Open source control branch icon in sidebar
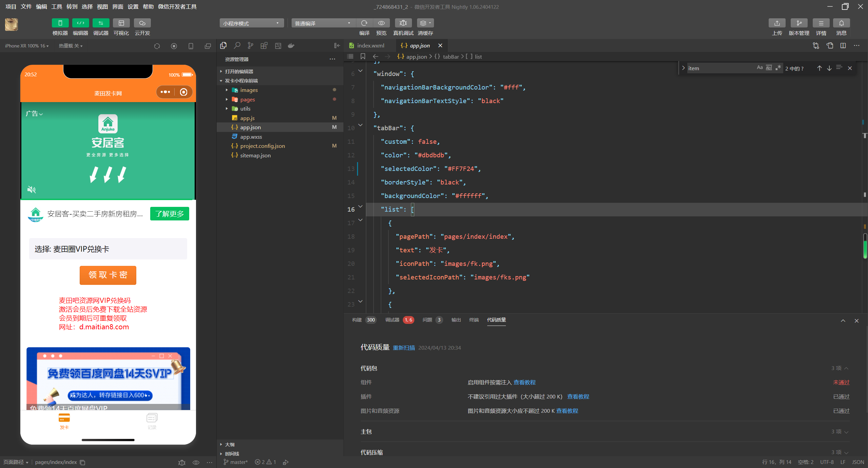Screen dimensions: 868x468 point(250,45)
